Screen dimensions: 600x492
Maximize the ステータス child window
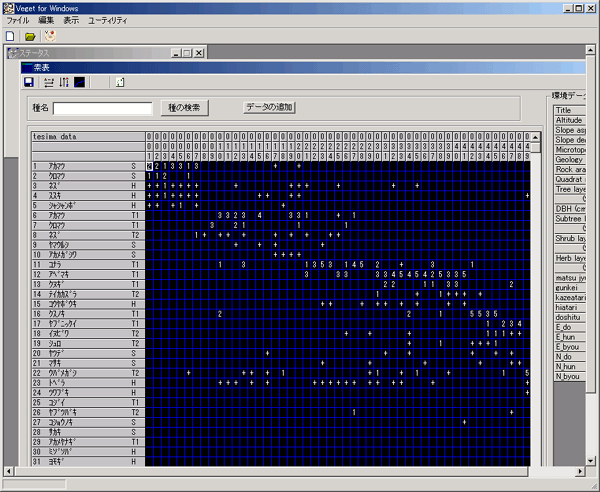(186, 53)
